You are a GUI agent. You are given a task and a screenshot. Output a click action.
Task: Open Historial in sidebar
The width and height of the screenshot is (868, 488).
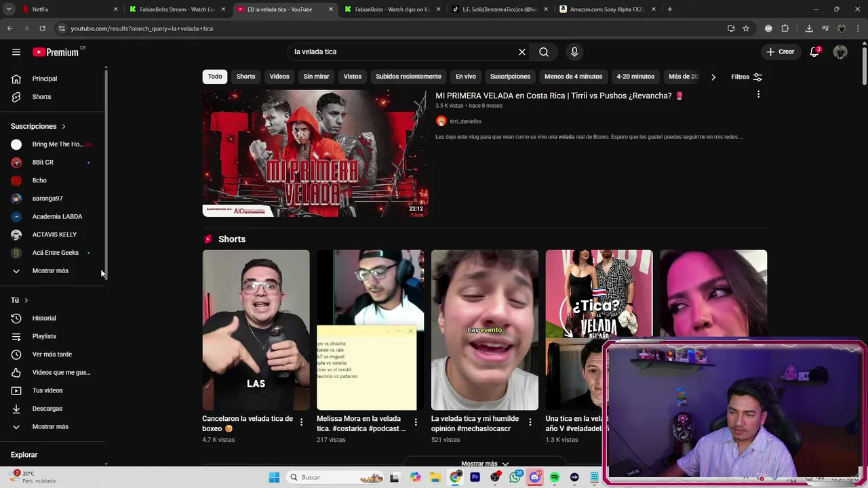[x=45, y=318]
